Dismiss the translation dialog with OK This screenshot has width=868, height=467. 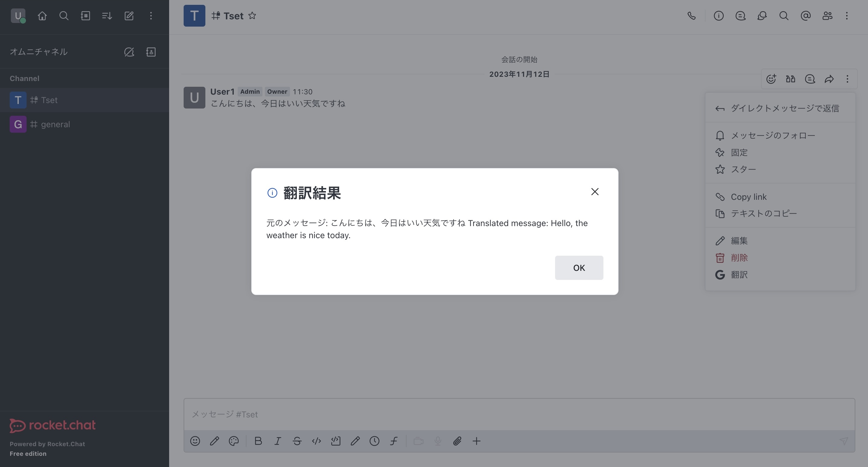click(579, 268)
